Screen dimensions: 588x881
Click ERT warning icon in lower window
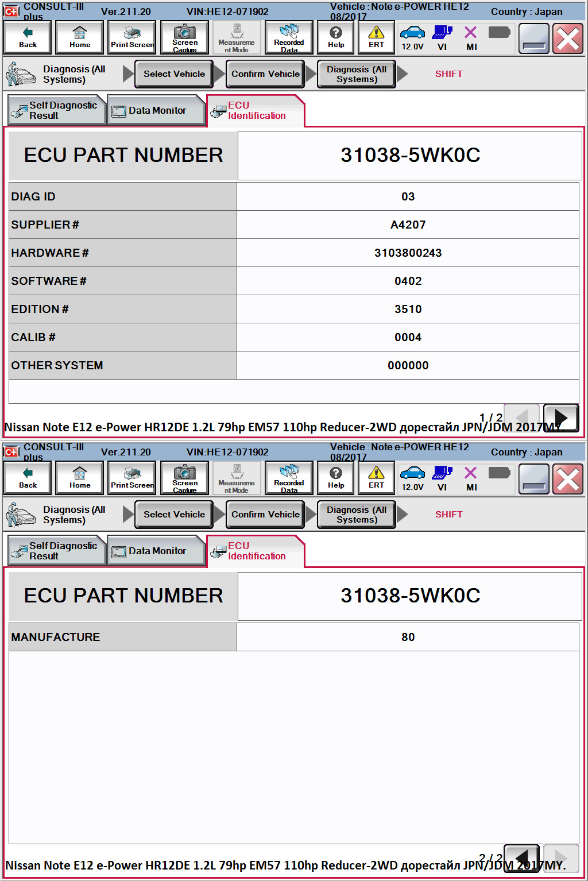[x=376, y=478]
